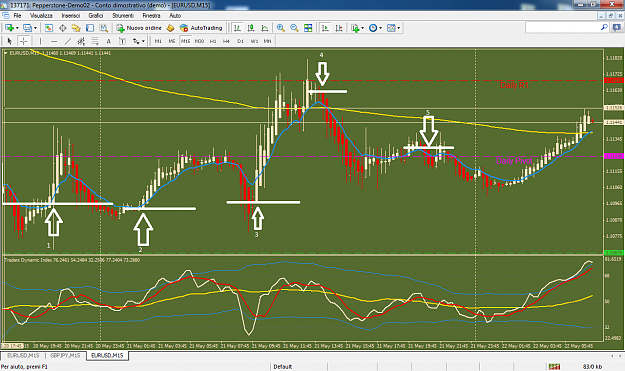Expand the Templates dropdown arrow
Screen dimensions: 625x371
398,28
